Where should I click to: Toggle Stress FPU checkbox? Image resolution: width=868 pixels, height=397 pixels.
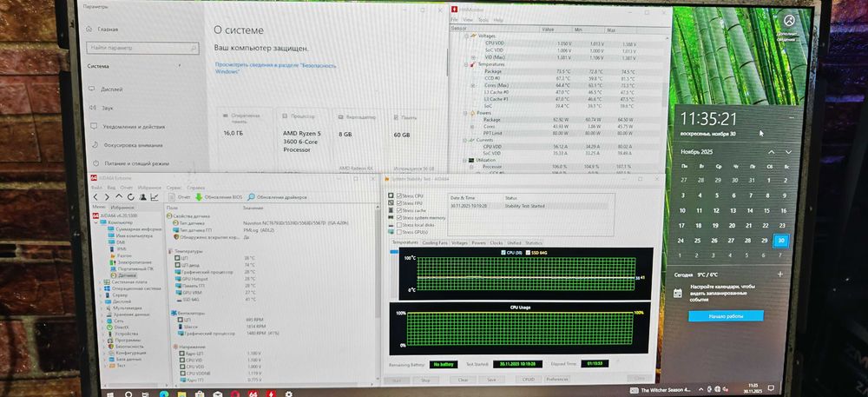pyautogui.click(x=398, y=204)
